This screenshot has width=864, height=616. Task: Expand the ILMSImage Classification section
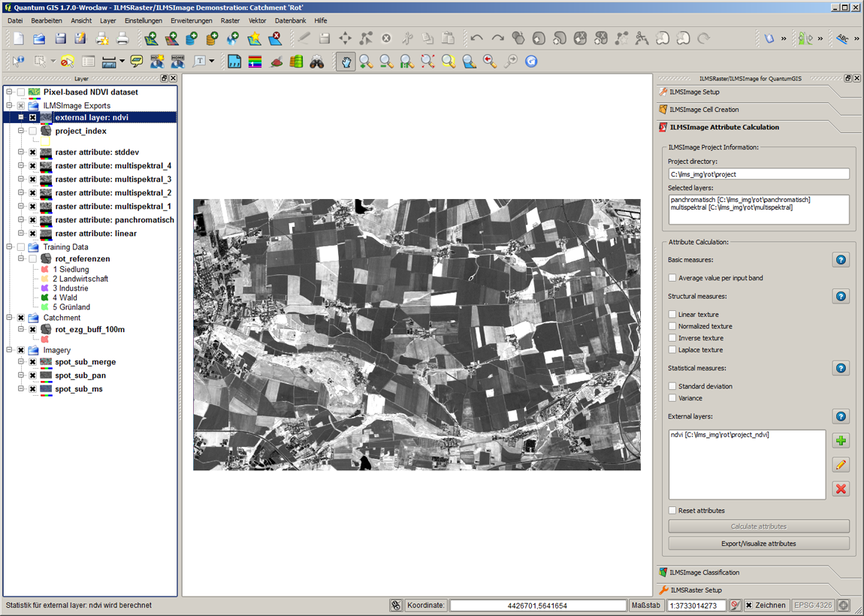(x=705, y=572)
